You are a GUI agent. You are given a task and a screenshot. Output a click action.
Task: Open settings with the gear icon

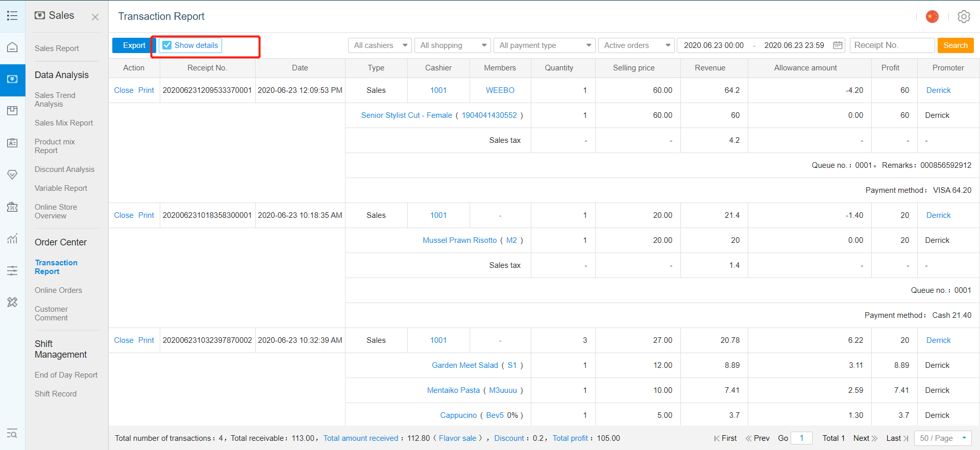pyautogui.click(x=964, y=16)
